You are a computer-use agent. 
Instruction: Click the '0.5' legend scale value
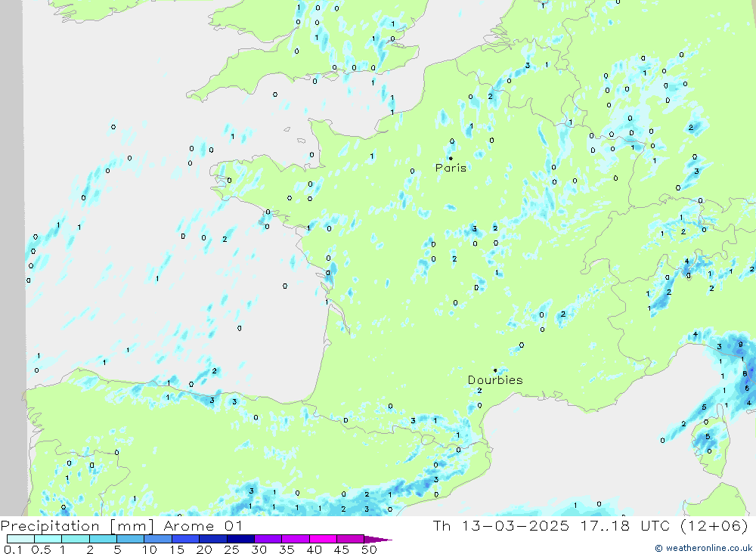click(41, 549)
